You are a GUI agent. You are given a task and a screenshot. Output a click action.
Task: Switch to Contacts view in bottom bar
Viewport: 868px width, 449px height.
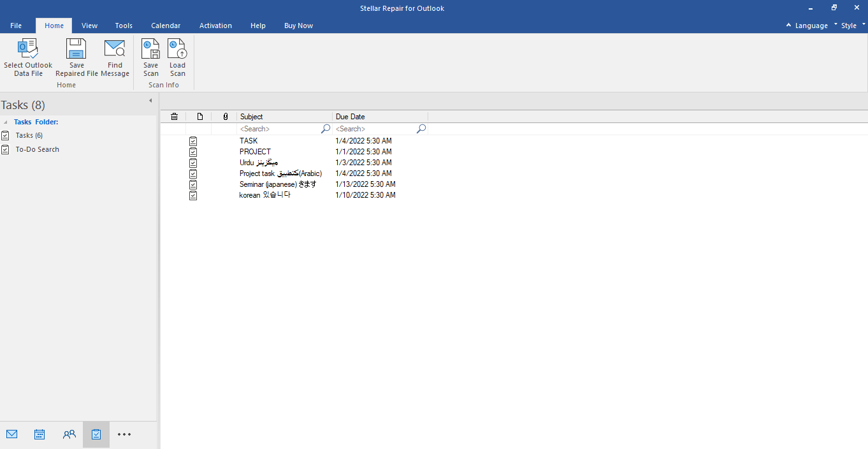pyautogui.click(x=69, y=434)
